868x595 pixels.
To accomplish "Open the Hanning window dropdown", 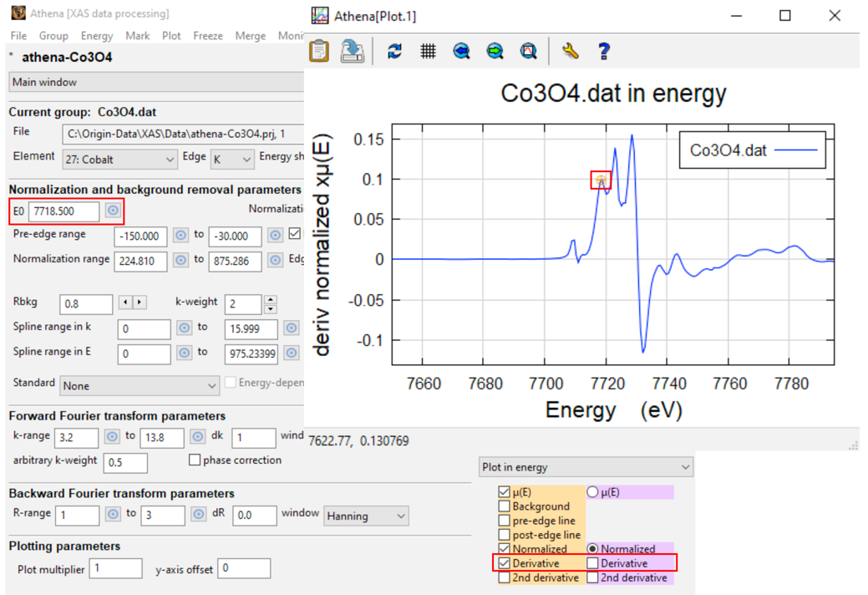I will pos(366,516).
